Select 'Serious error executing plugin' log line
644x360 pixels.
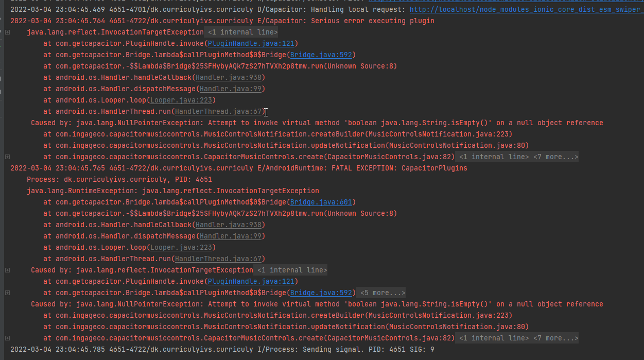(x=222, y=21)
